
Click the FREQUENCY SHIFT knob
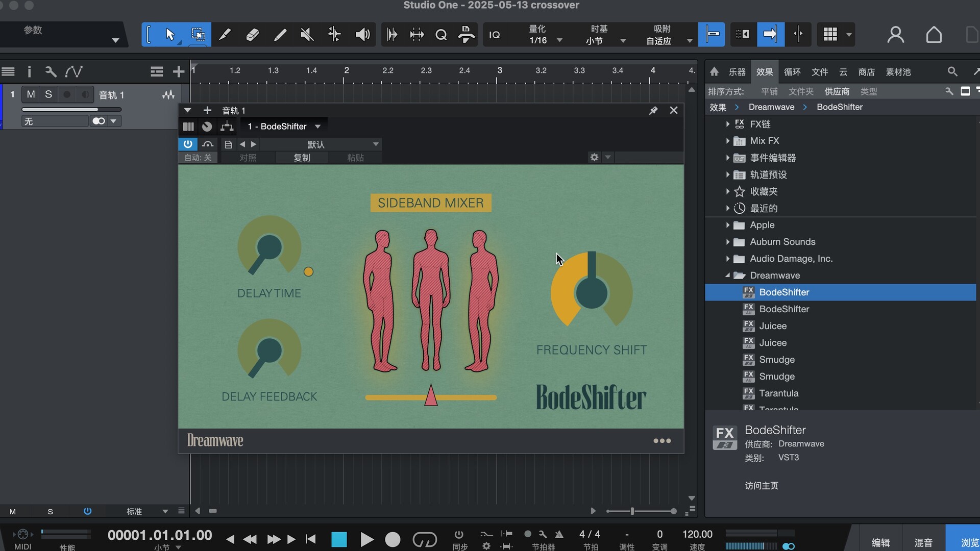pyautogui.click(x=592, y=292)
